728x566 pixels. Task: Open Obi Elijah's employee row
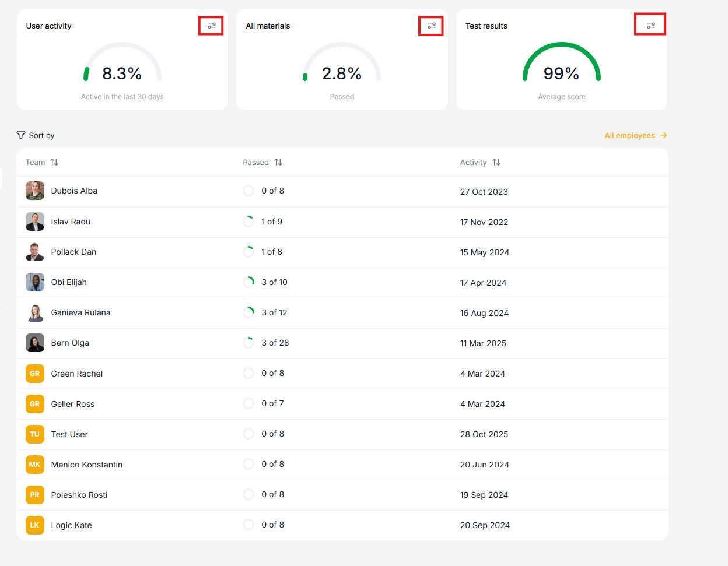[x=69, y=282]
